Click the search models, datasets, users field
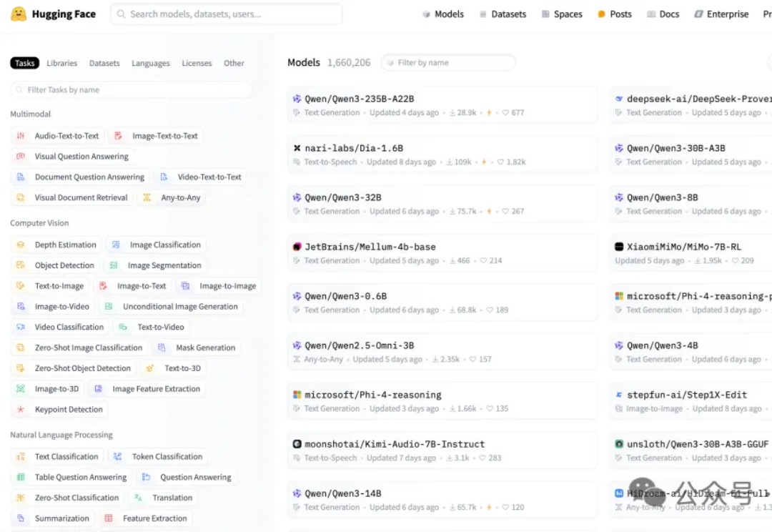The height and width of the screenshot is (532, 772). (227, 14)
